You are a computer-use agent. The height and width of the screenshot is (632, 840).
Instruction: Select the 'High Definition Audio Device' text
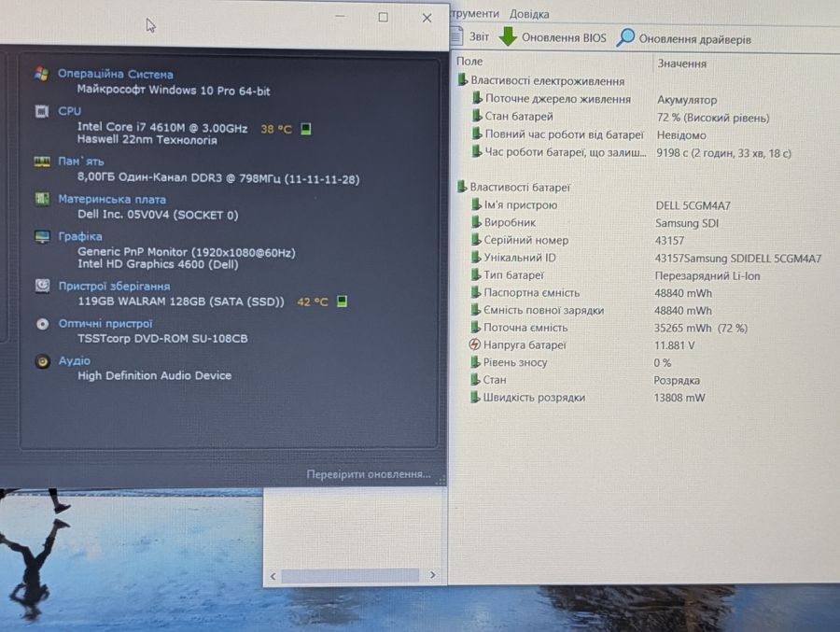click(x=155, y=375)
